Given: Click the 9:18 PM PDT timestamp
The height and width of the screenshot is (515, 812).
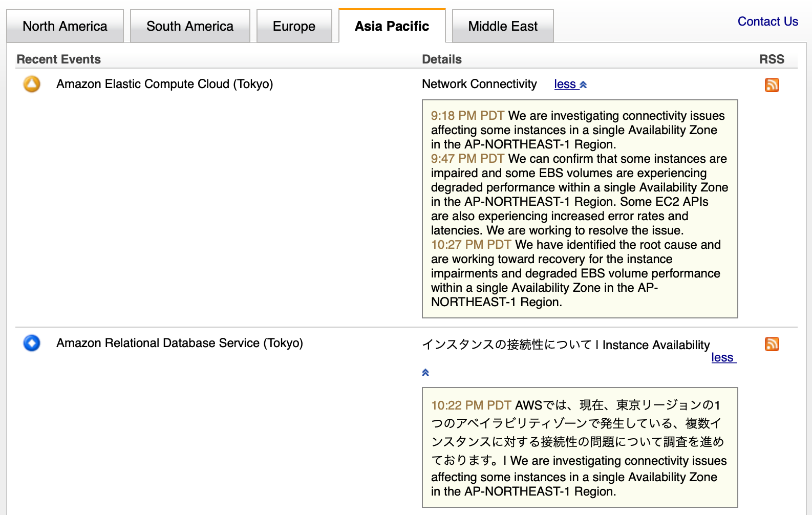Looking at the screenshot, I should (467, 116).
